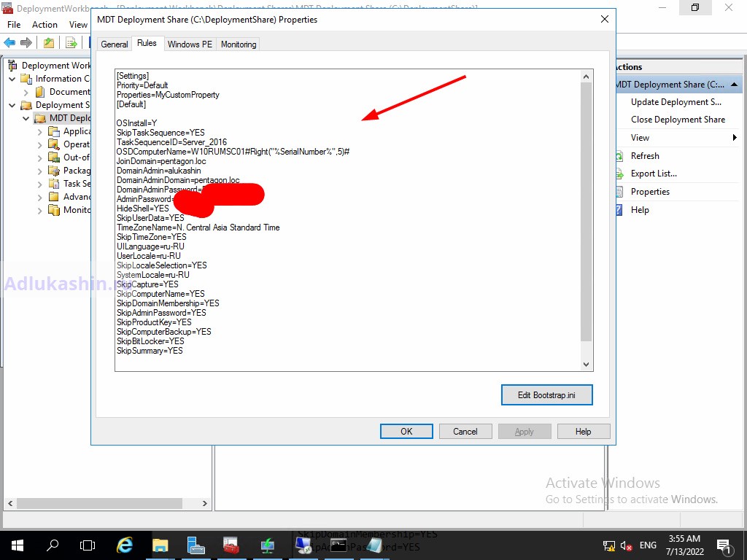The height and width of the screenshot is (560, 747).
Task: Open Server Manager from the taskbar
Action: point(196,545)
